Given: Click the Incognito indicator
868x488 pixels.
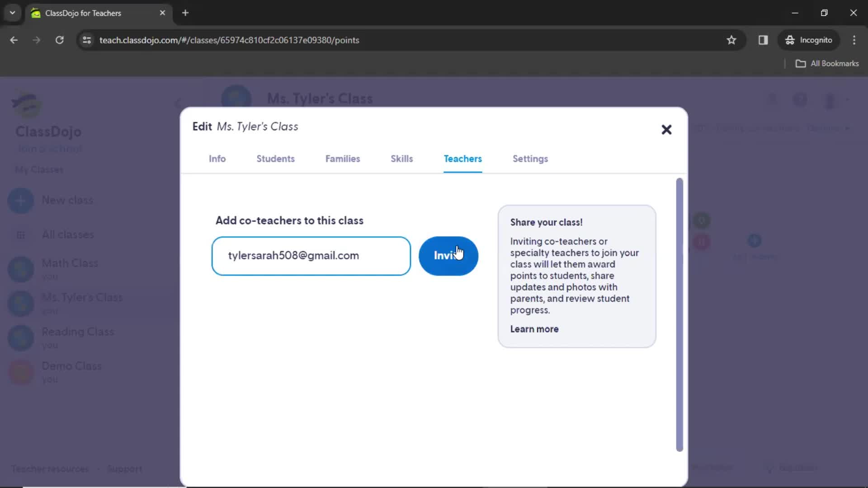Looking at the screenshot, I should 808,40.
